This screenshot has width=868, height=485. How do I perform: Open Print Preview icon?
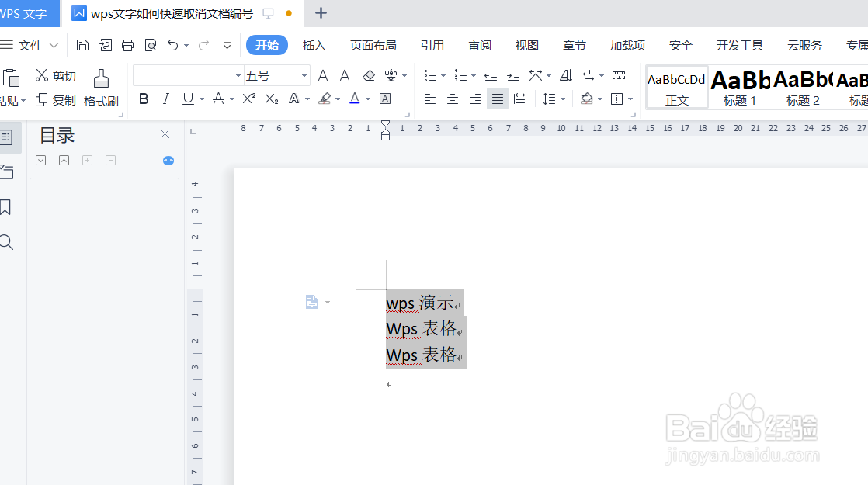click(x=151, y=45)
